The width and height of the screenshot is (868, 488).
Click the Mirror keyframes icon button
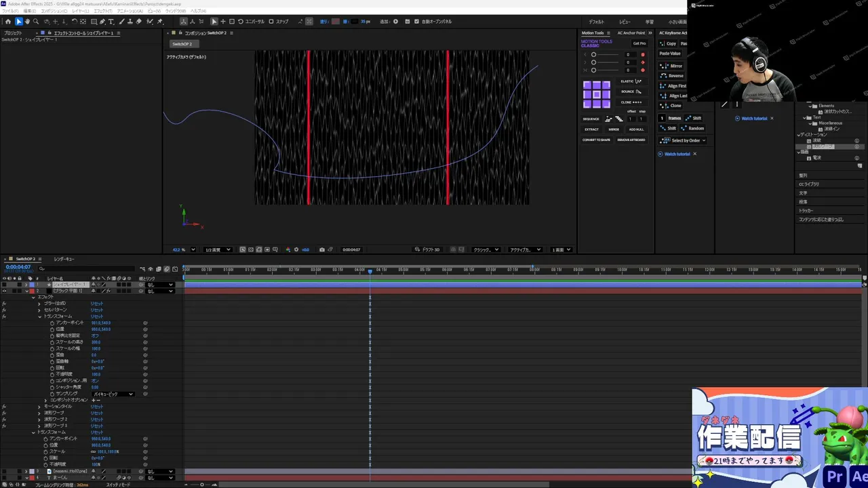tap(671, 66)
